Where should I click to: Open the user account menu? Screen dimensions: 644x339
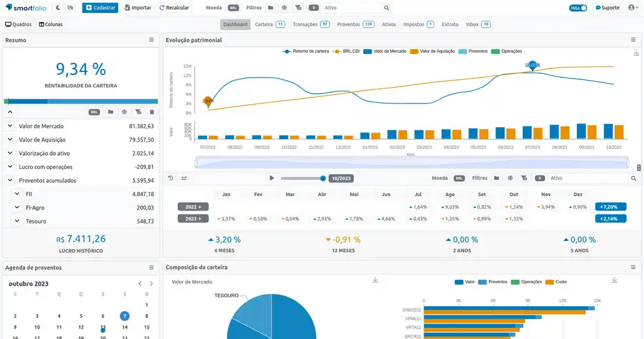coord(633,8)
